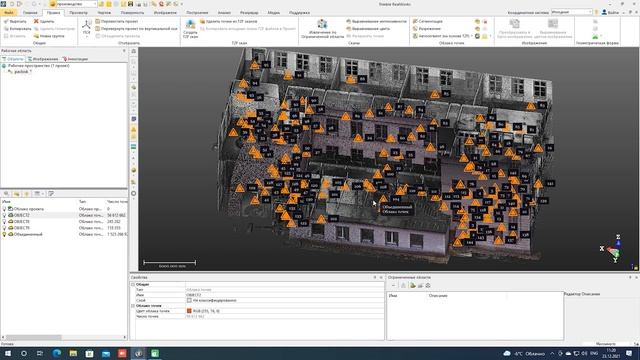Switch to the Изображения tab in Рабочая область
The image size is (640, 360).
coord(43,59)
